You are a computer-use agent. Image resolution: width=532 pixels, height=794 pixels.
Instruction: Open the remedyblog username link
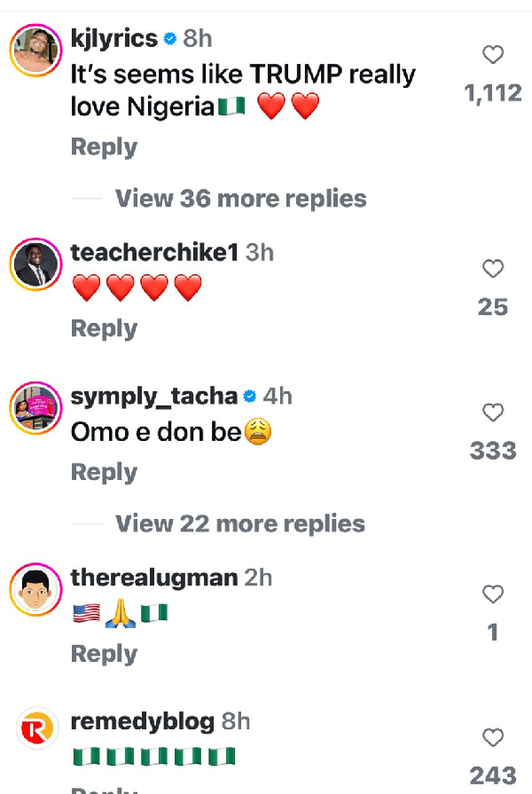pos(142,722)
